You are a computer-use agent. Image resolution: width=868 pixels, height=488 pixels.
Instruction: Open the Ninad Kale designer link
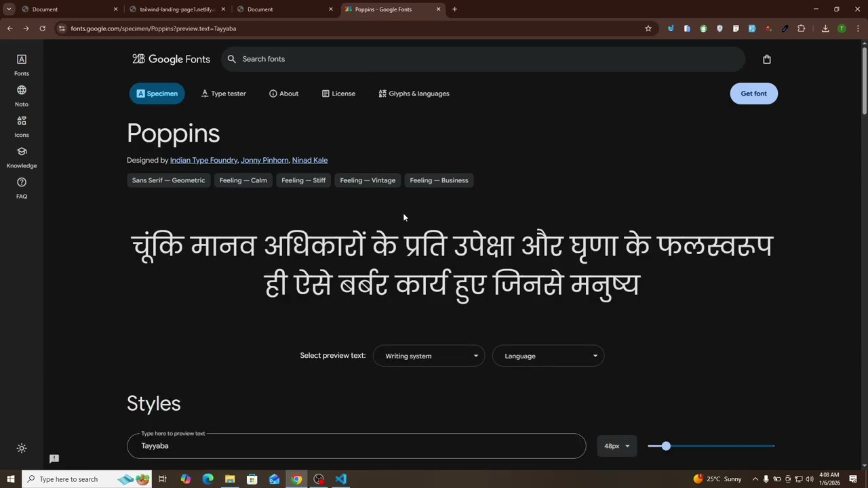coord(310,161)
